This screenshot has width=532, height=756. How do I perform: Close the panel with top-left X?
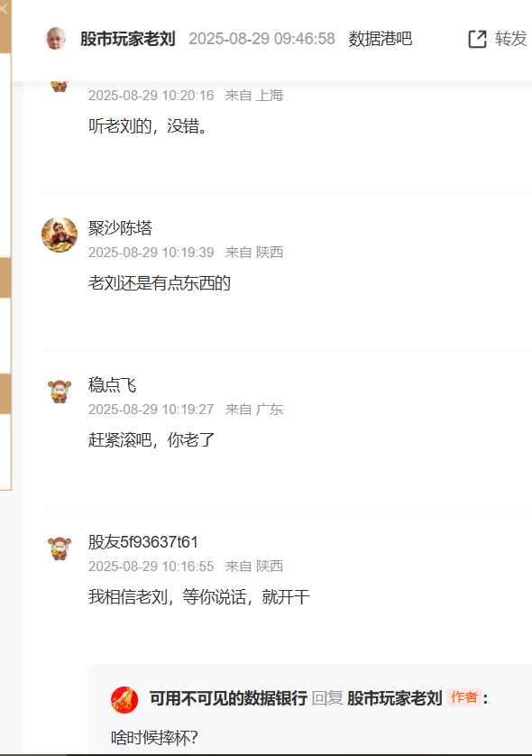click(x=4, y=8)
